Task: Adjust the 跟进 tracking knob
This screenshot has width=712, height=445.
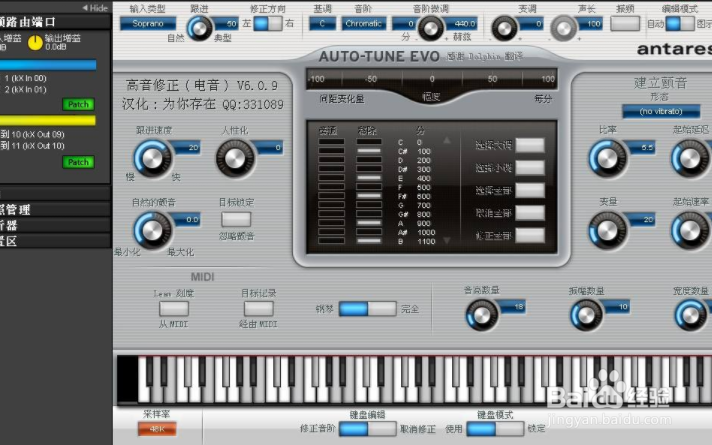Action: click(199, 28)
